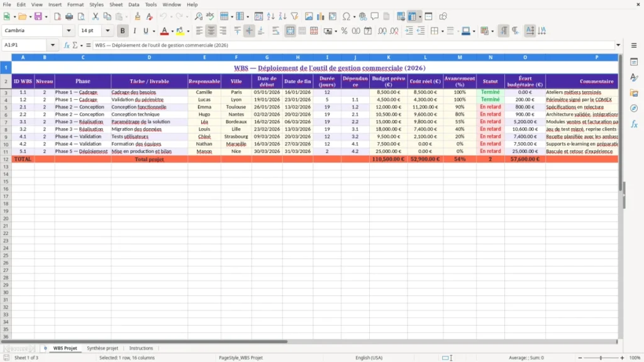Open the Format menu

(75, 4)
